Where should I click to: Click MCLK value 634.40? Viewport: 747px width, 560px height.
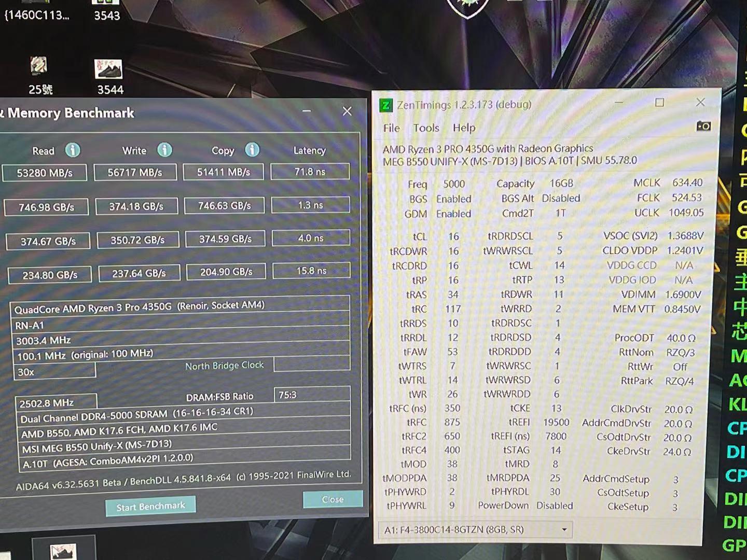point(687,183)
